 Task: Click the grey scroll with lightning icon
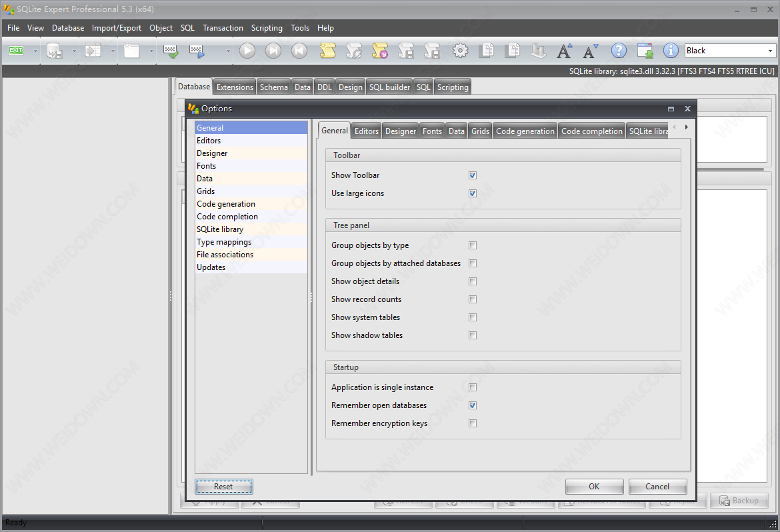(354, 50)
